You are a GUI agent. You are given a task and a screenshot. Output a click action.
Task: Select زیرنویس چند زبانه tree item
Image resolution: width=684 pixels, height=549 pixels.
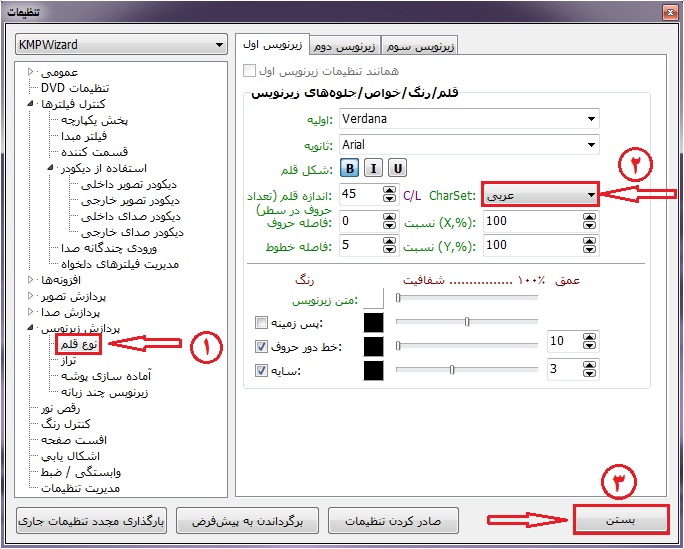(x=105, y=392)
